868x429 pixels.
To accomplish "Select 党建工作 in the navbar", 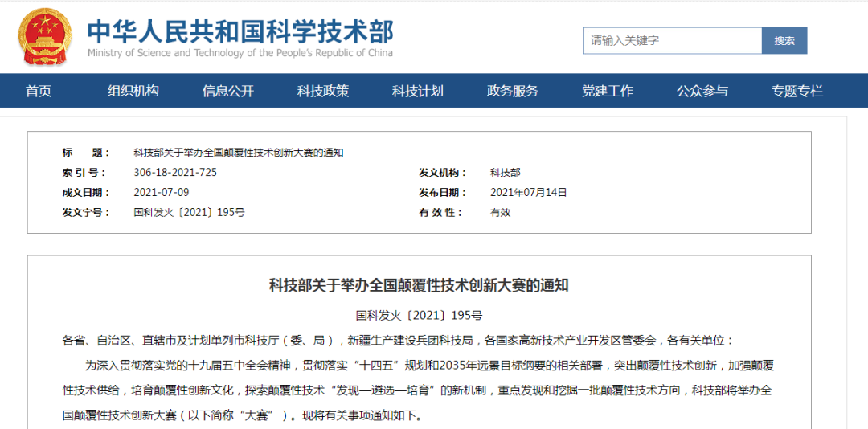I will tap(608, 91).
